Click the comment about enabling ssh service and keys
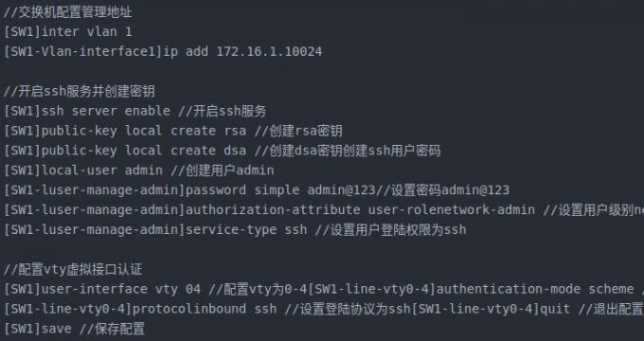 click(80, 91)
